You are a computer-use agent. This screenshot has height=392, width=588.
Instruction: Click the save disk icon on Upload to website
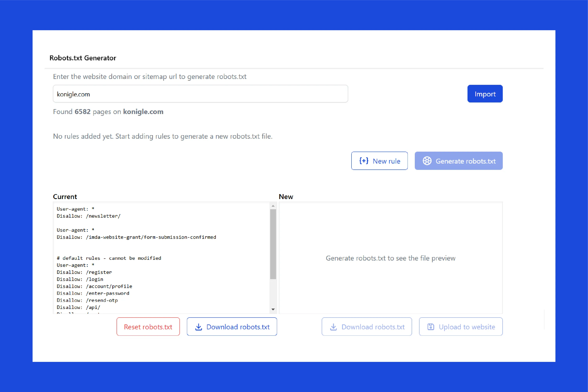(x=430, y=327)
